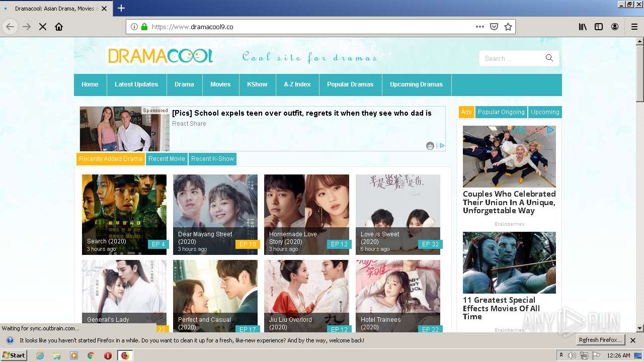Open Movies menu item
644x362 pixels.
point(220,84)
